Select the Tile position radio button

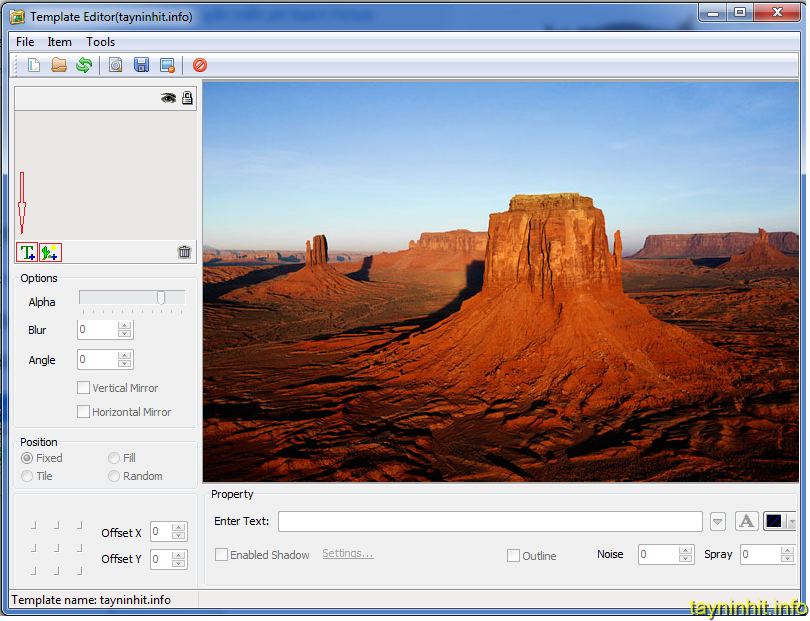tap(27, 476)
